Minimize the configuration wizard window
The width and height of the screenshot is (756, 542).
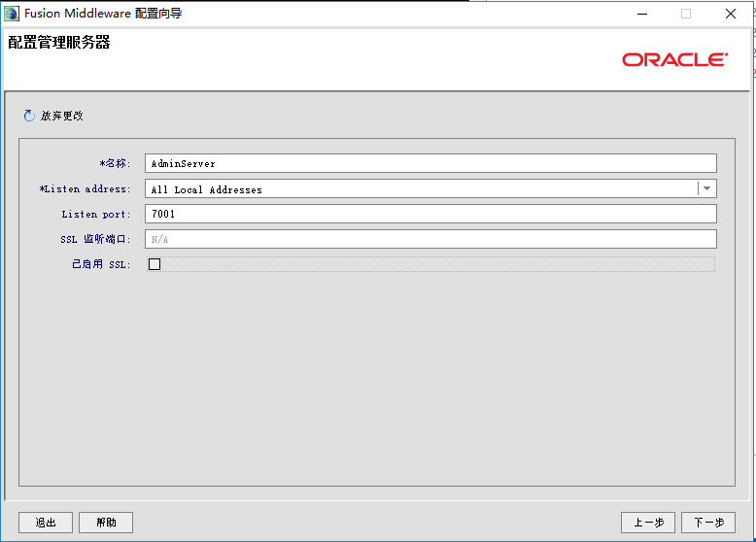(x=642, y=14)
